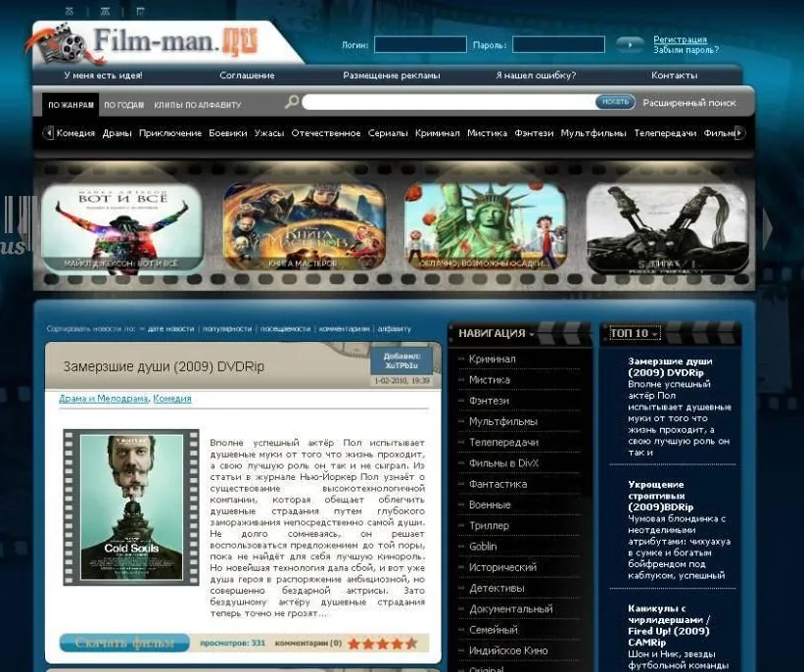This screenshot has height=672, width=804.
Task: Open комментарии (0) for Замерзшие души
Action: pyautogui.click(x=308, y=643)
